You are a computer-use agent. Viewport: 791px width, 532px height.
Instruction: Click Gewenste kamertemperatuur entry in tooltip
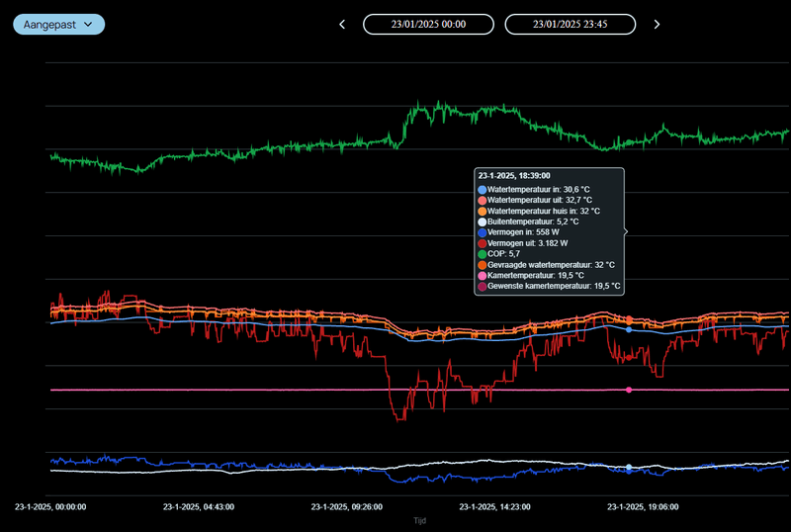[554, 287]
